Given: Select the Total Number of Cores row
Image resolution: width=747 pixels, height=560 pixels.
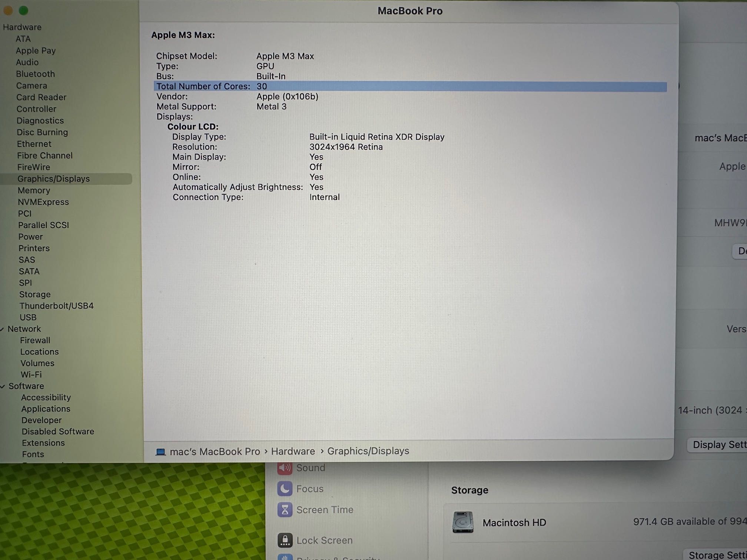Looking at the screenshot, I should [x=410, y=86].
